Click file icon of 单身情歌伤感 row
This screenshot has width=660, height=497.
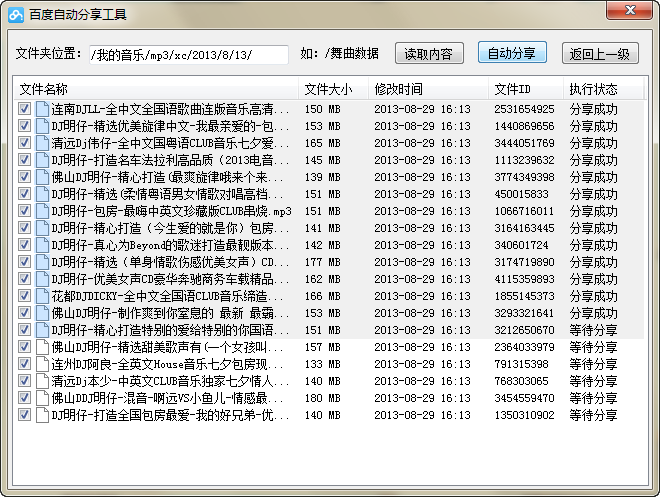point(42,262)
